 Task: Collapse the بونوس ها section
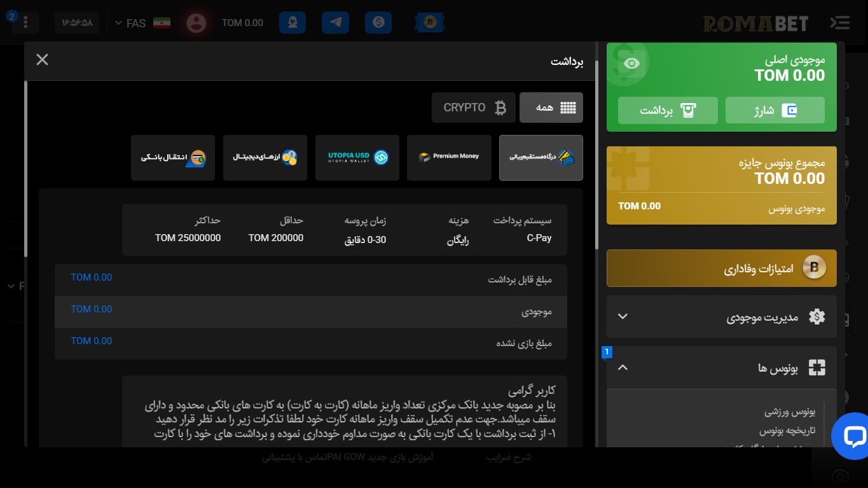pos(721,367)
